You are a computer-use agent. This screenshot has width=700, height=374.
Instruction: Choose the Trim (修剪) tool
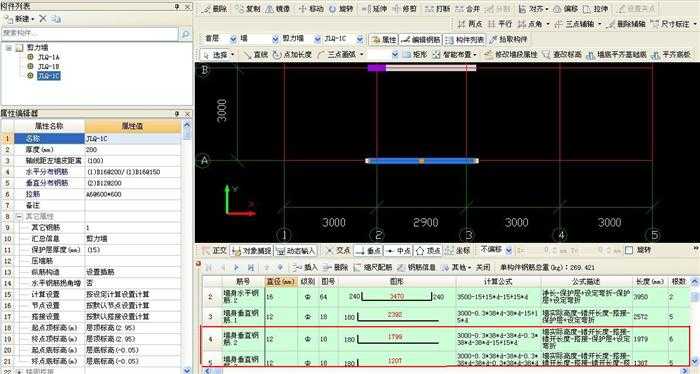[x=404, y=8]
